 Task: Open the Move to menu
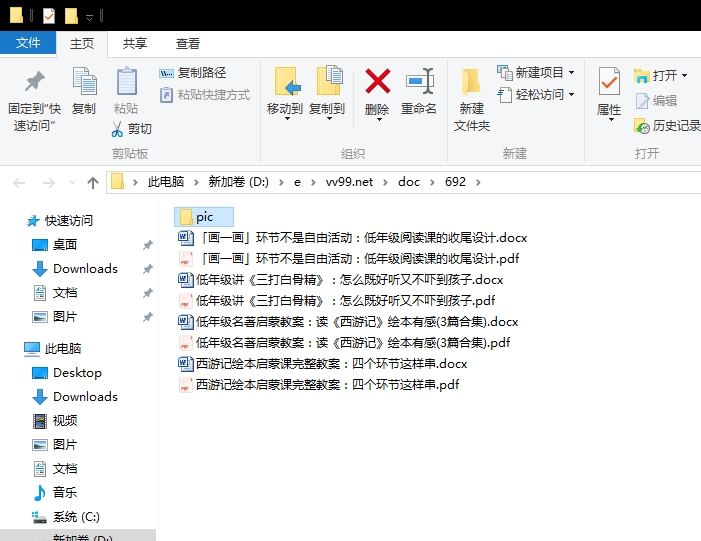[x=285, y=93]
